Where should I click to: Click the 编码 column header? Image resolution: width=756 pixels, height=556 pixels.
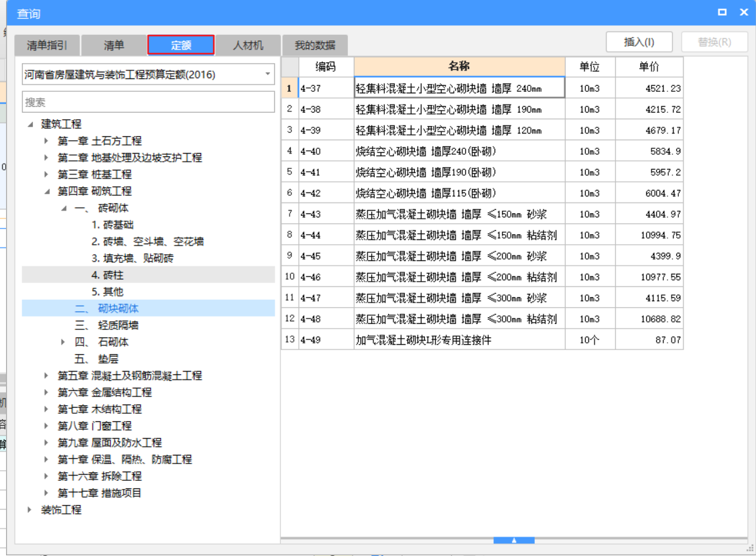326,66
